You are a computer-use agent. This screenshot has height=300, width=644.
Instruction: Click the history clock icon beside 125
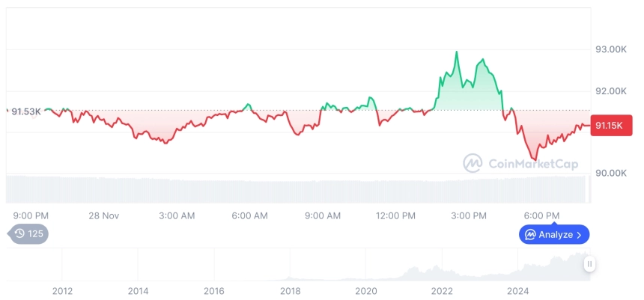(x=19, y=233)
